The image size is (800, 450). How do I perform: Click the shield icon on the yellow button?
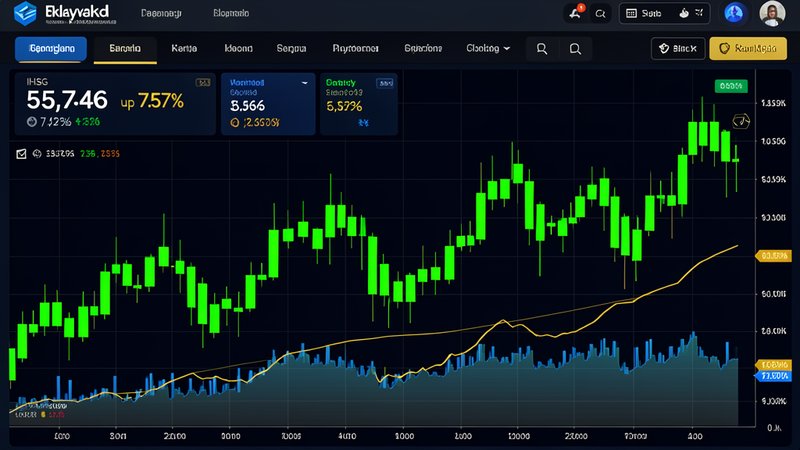click(724, 48)
